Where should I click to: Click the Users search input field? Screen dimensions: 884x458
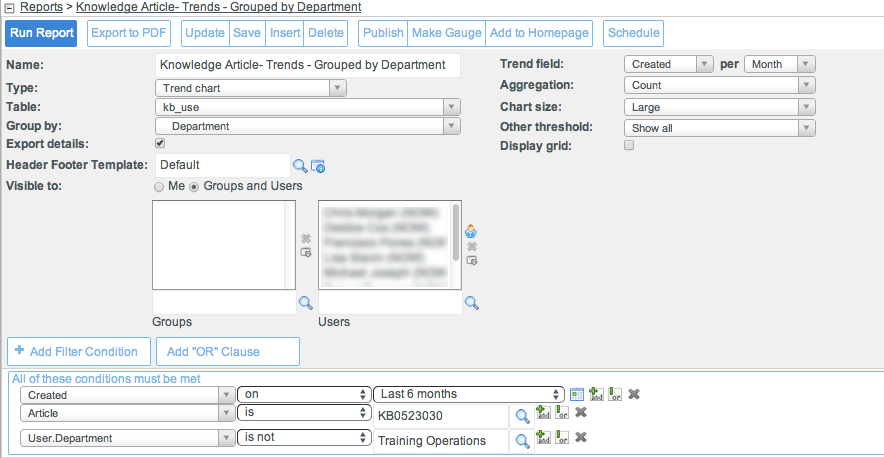pyautogui.click(x=390, y=303)
